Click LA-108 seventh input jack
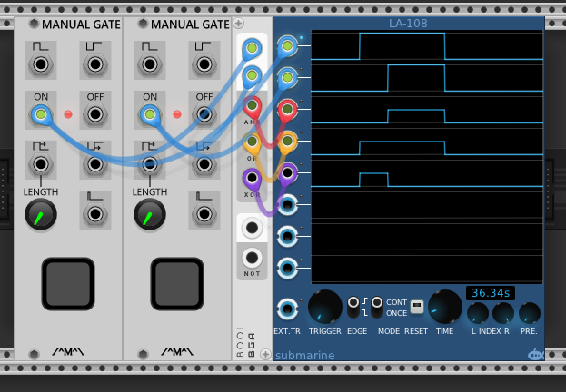Viewport: 566px width, 392px height. (x=287, y=236)
